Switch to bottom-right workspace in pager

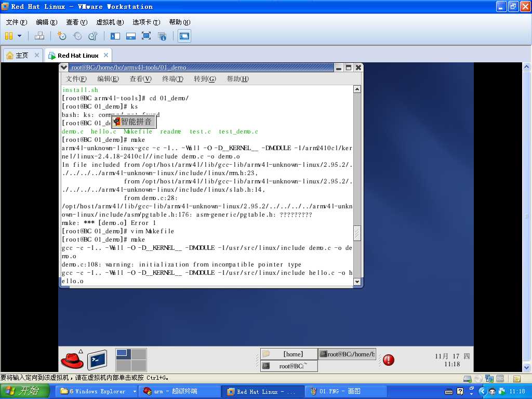[x=139, y=365]
